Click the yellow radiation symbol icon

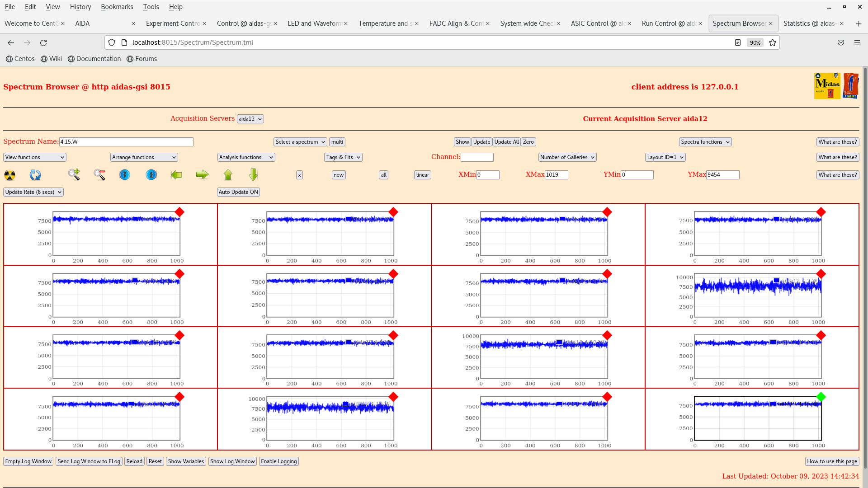[x=10, y=175]
